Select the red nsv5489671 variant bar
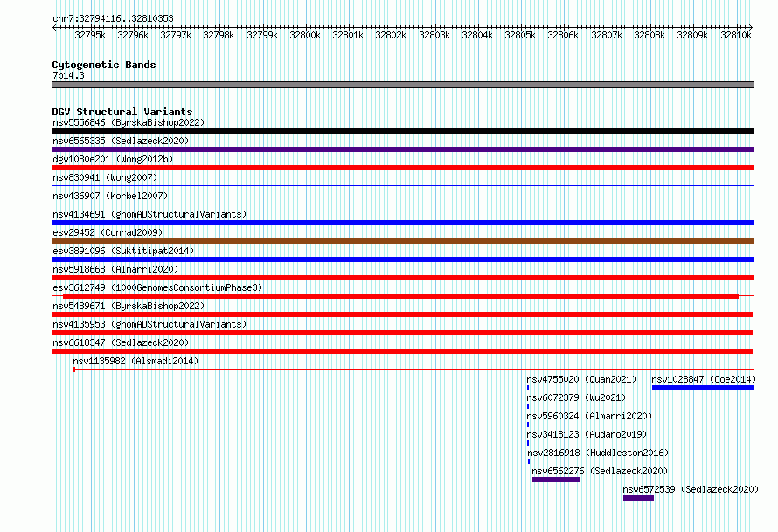 click(x=402, y=314)
